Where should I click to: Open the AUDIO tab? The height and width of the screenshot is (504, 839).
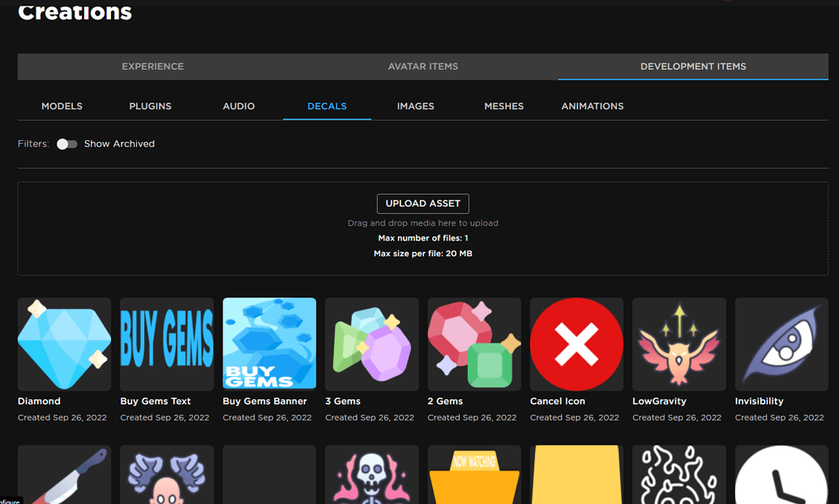pyautogui.click(x=238, y=106)
